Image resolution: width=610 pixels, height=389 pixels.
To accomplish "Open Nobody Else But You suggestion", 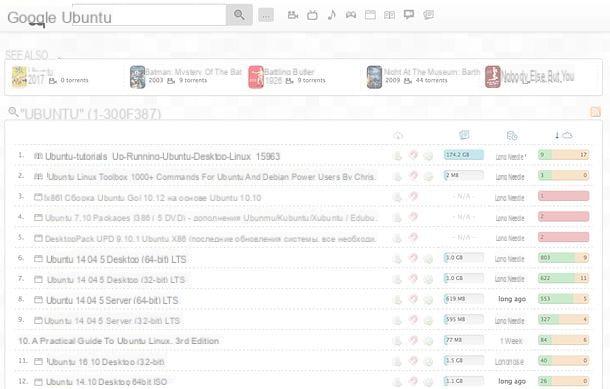I will (x=529, y=77).
